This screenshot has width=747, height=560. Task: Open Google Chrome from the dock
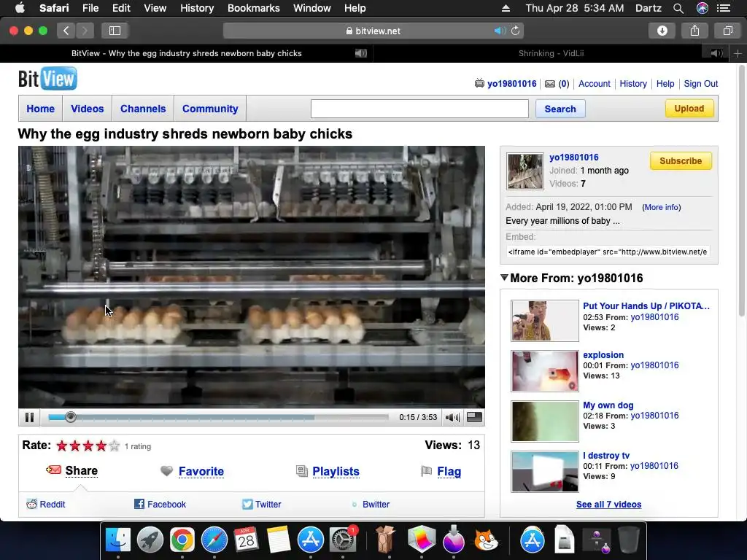182,540
